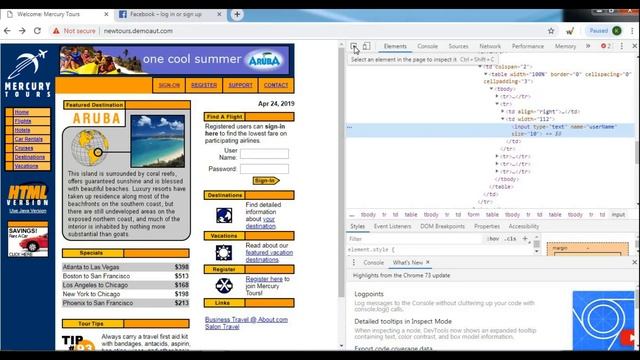Image resolution: width=640 pixels, height=360 pixels.
Task: Open the DOM Breakpoints pane tab
Action: point(442,227)
